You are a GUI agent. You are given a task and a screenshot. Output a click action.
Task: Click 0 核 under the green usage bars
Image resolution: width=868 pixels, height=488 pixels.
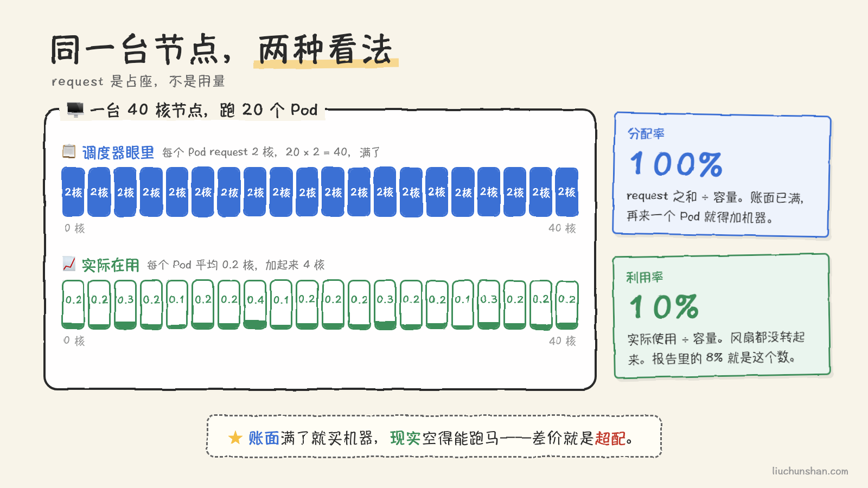pyautogui.click(x=74, y=341)
